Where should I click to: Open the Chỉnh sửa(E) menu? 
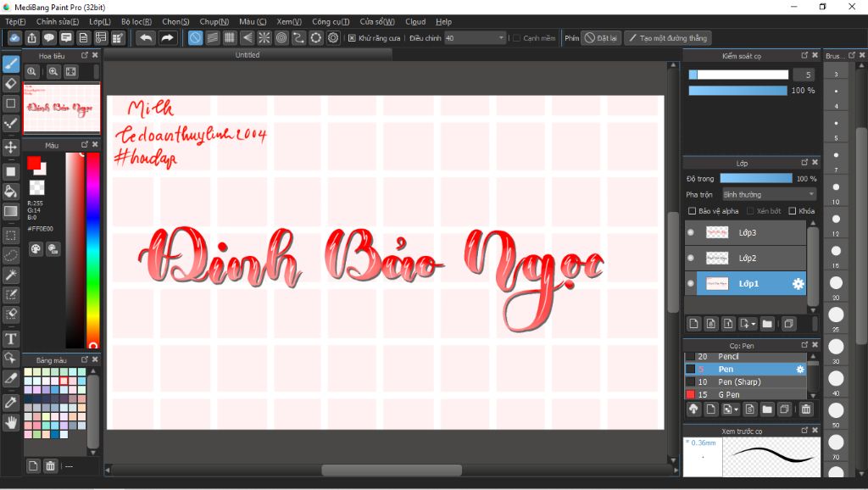[x=58, y=21]
